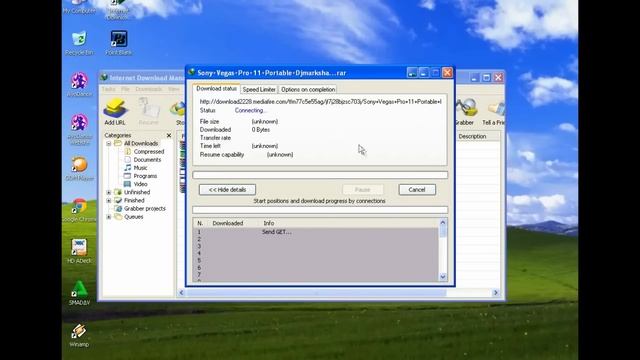
Task: Open Downloads menu in IDM window
Action: [x=149, y=89]
